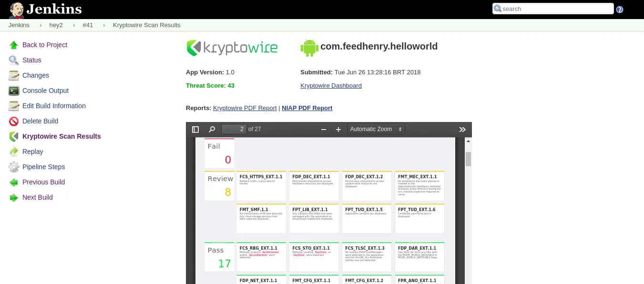The width and height of the screenshot is (644, 284).
Task: Click the PDF viewer vertical scrollbar thumb
Action: [468, 159]
